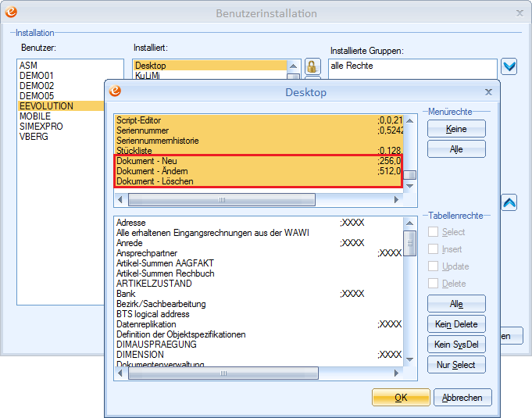Click the blue down-chevron next to Installierte Gruppen

[509, 66]
